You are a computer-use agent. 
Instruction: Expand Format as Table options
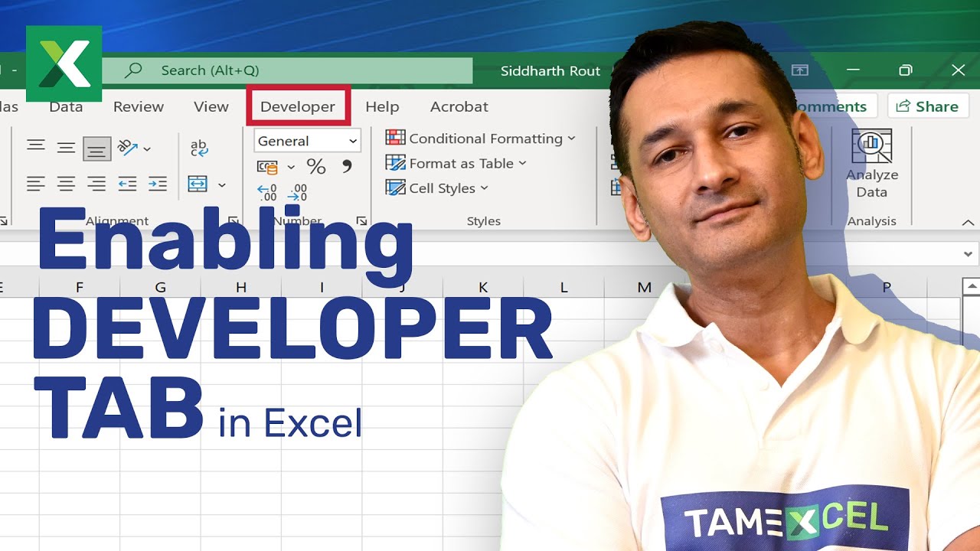click(x=456, y=163)
